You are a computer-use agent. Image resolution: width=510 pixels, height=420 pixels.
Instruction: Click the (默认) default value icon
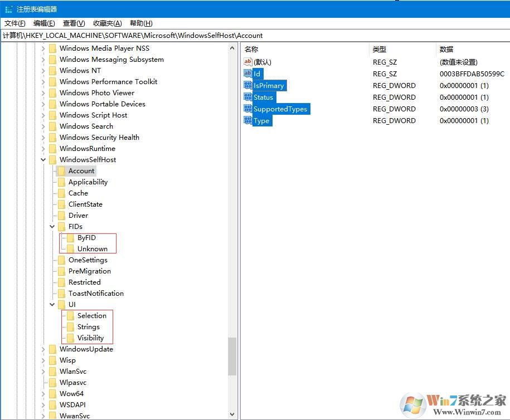(x=248, y=62)
